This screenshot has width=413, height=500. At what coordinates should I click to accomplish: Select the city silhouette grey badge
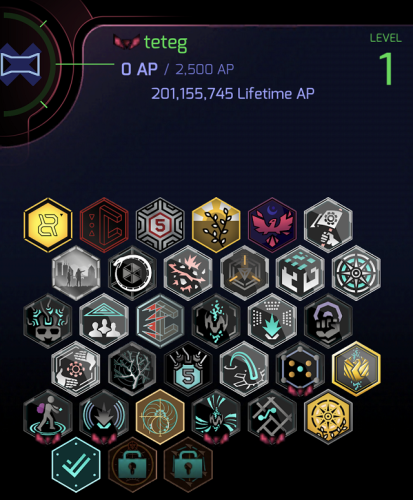click(x=76, y=273)
